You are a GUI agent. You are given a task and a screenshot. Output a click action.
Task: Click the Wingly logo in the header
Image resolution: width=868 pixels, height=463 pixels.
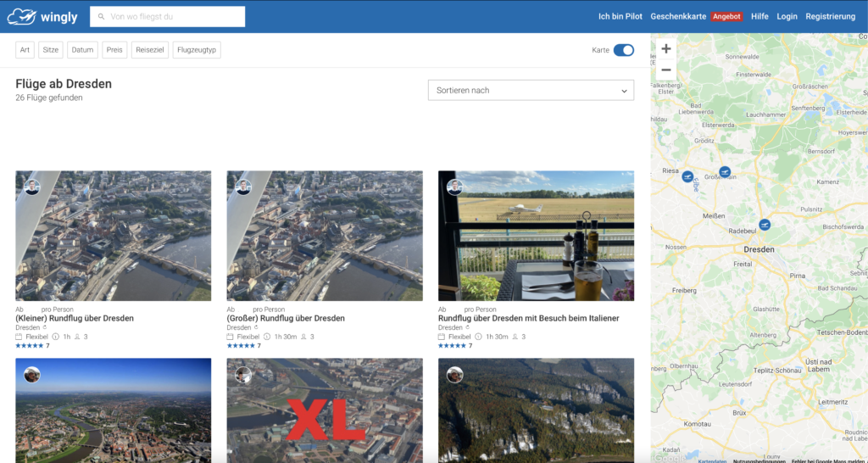click(42, 16)
